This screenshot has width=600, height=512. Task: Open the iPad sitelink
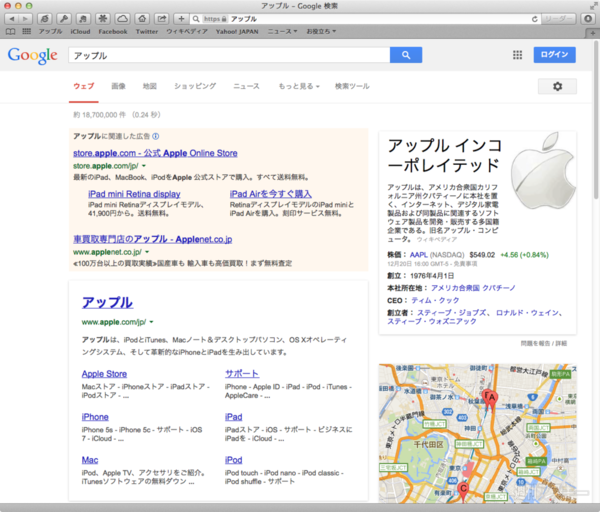[x=233, y=417]
